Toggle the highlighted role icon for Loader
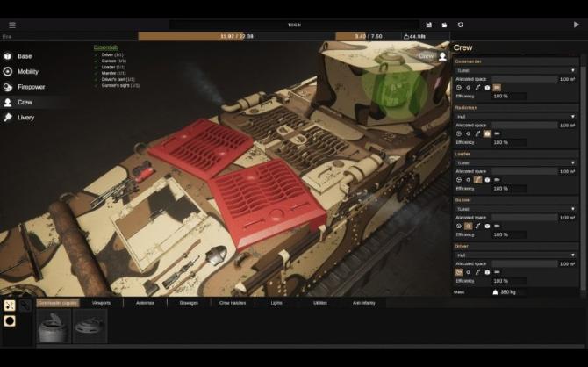Screen dimensions: 588x367 tap(478, 179)
